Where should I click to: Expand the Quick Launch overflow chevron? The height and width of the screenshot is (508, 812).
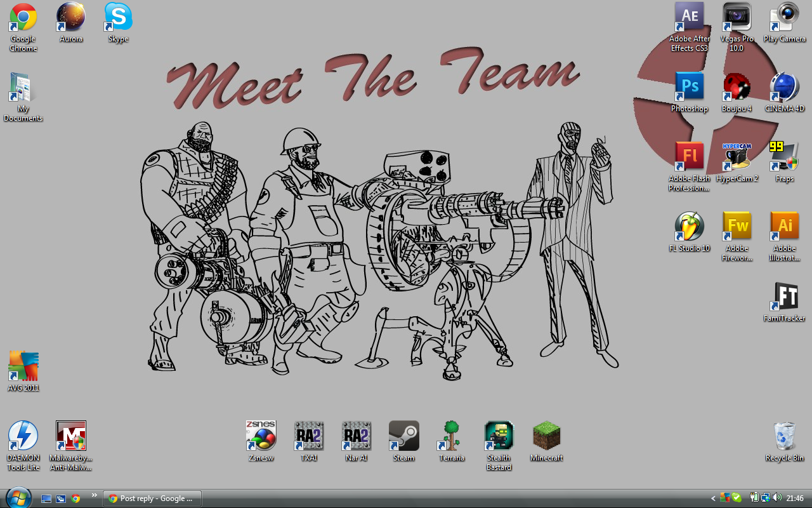click(95, 495)
